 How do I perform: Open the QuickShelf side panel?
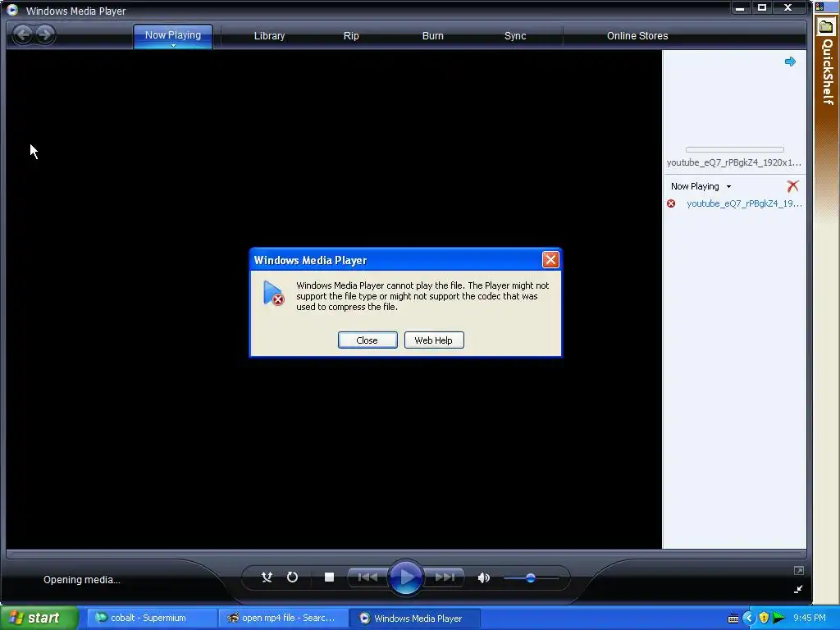point(827,71)
